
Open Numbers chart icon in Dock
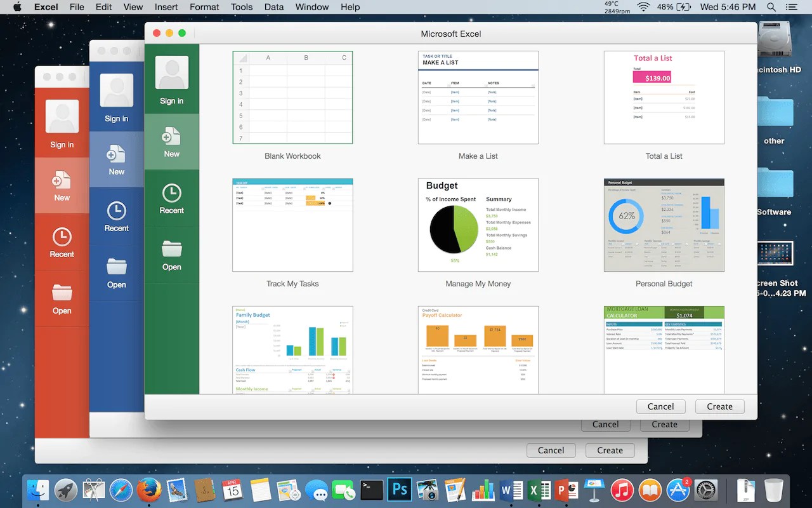483,490
